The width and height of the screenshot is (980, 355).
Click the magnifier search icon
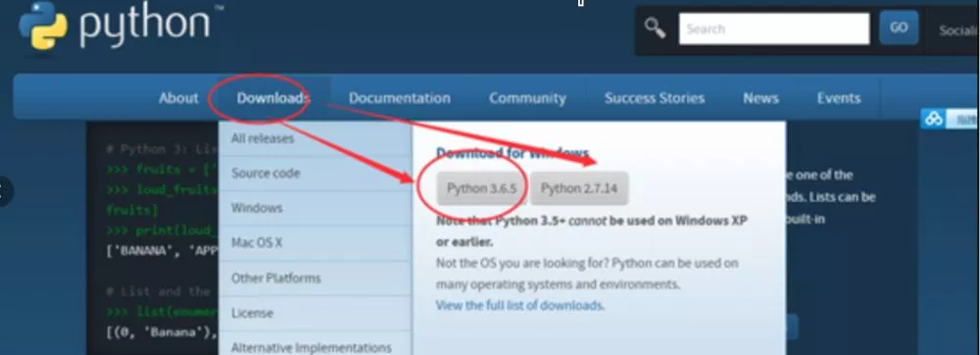pos(655,28)
